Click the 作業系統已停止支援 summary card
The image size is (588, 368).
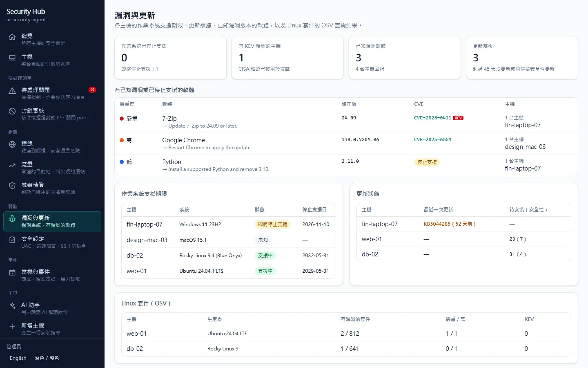pyautogui.click(x=171, y=58)
